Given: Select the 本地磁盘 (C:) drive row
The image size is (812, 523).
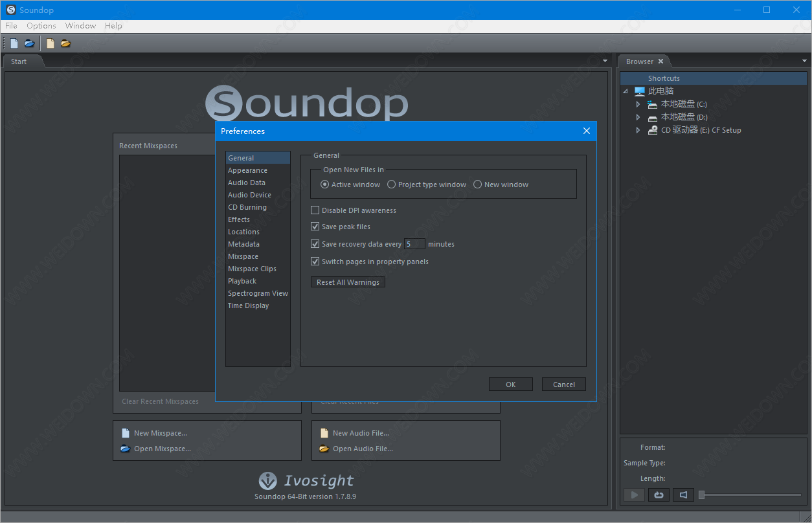Looking at the screenshot, I should pos(714,104).
